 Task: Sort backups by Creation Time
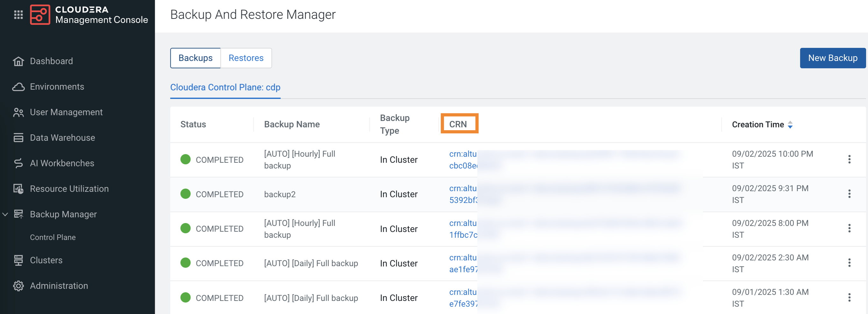[x=791, y=124]
